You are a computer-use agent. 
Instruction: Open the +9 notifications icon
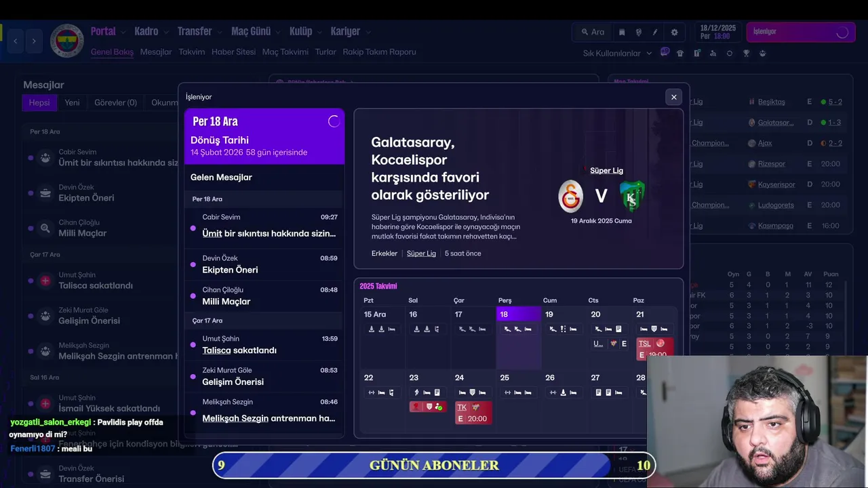point(665,52)
